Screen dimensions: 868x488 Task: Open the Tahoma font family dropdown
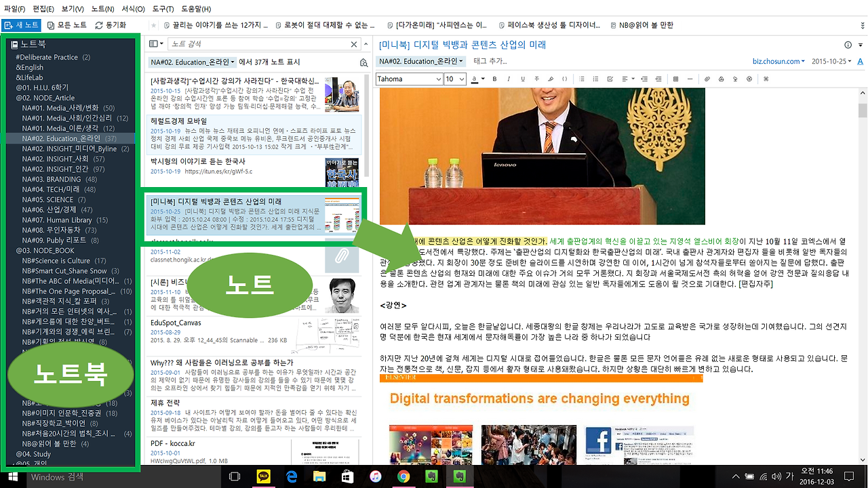[x=409, y=79]
